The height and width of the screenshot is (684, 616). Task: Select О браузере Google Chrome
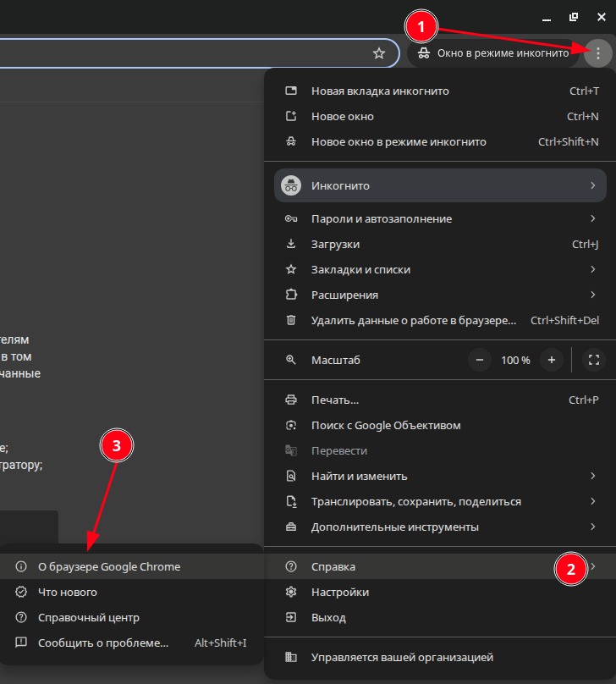[109, 566]
